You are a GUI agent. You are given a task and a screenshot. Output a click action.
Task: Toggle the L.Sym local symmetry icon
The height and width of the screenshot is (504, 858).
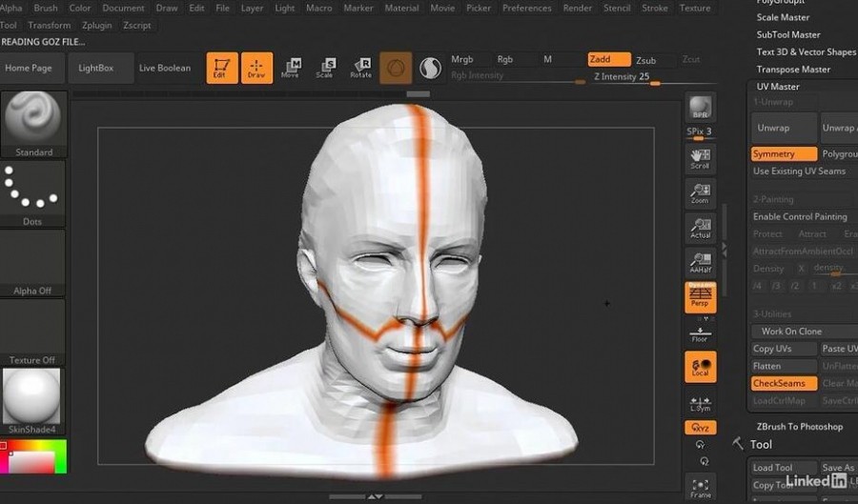point(701,403)
